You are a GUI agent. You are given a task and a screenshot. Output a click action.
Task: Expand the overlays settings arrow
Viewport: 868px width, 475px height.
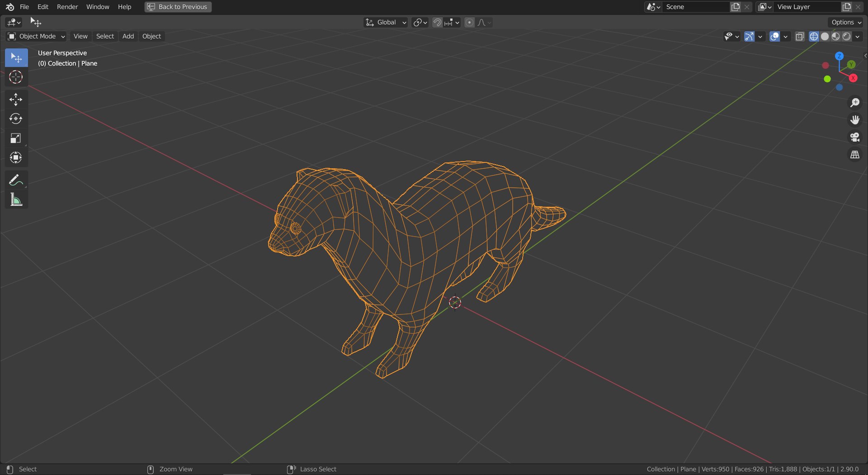click(x=786, y=37)
